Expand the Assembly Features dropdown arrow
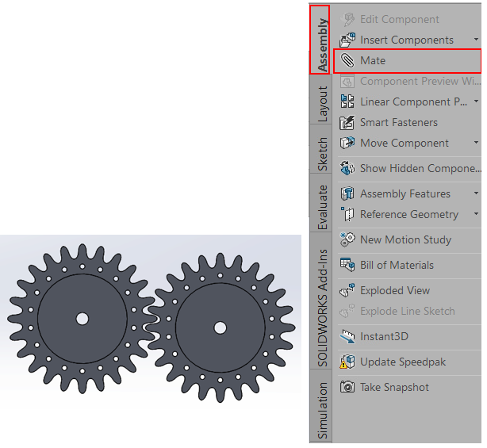 pos(476,193)
